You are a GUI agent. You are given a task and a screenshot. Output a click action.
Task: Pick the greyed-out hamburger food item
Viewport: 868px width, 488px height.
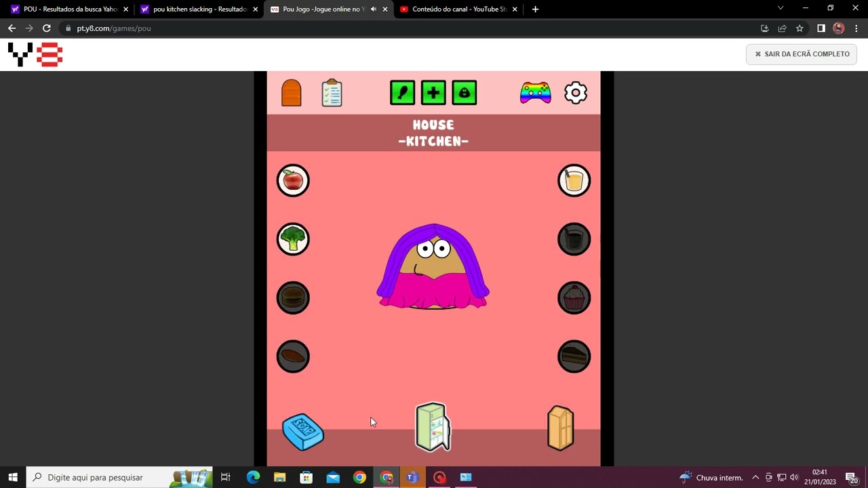tap(293, 298)
